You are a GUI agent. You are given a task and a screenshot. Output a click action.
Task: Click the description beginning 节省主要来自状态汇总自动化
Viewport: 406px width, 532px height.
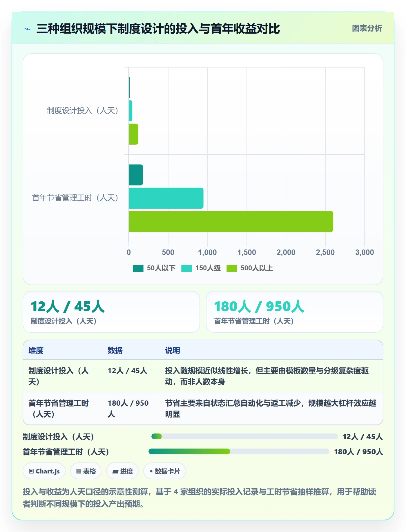click(x=271, y=409)
